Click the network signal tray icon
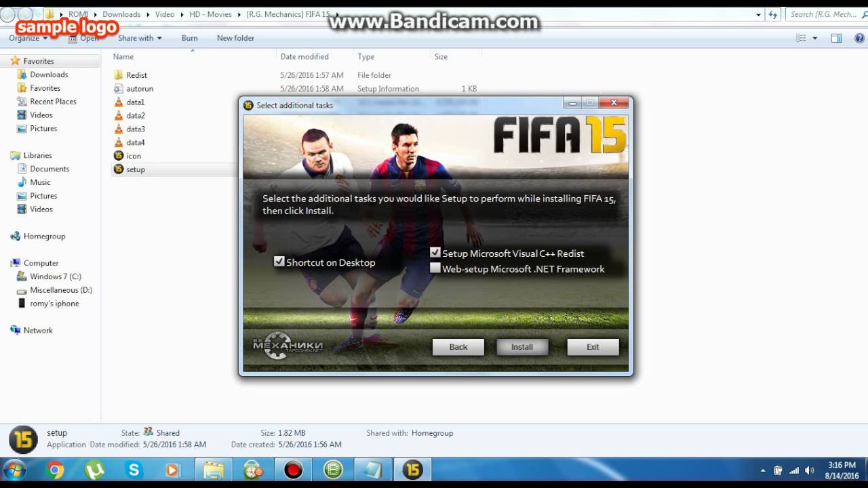868x488 pixels. tap(793, 470)
